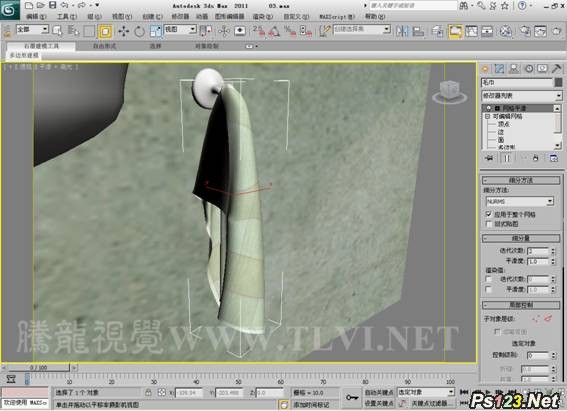Click the Edit Named Selection Sets icon
The image size is (567, 411).
(x=325, y=31)
